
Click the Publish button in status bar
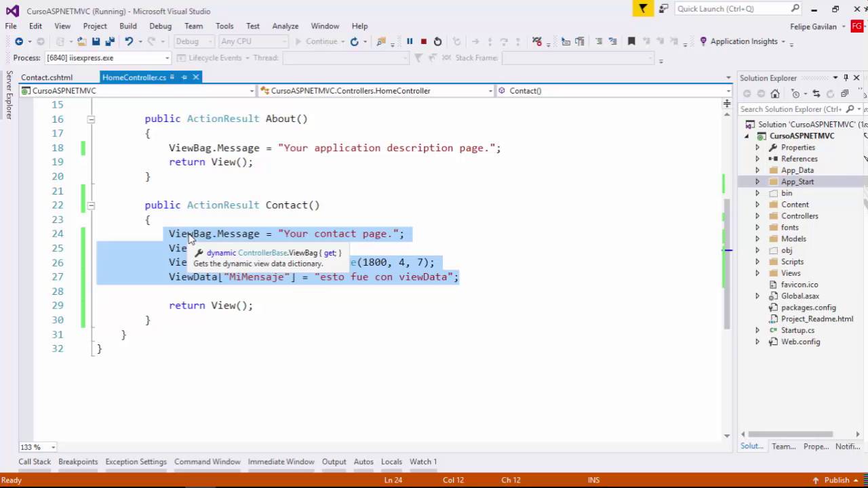tap(837, 480)
